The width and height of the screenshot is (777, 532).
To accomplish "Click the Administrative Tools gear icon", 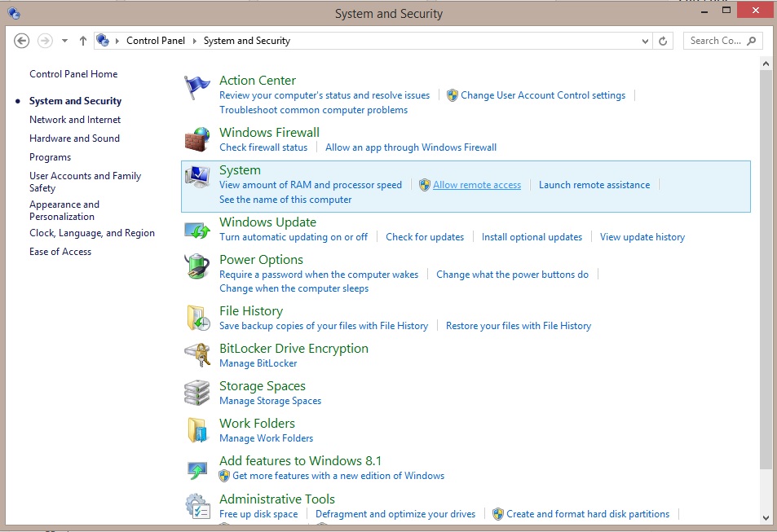I will [x=198, y=506].
